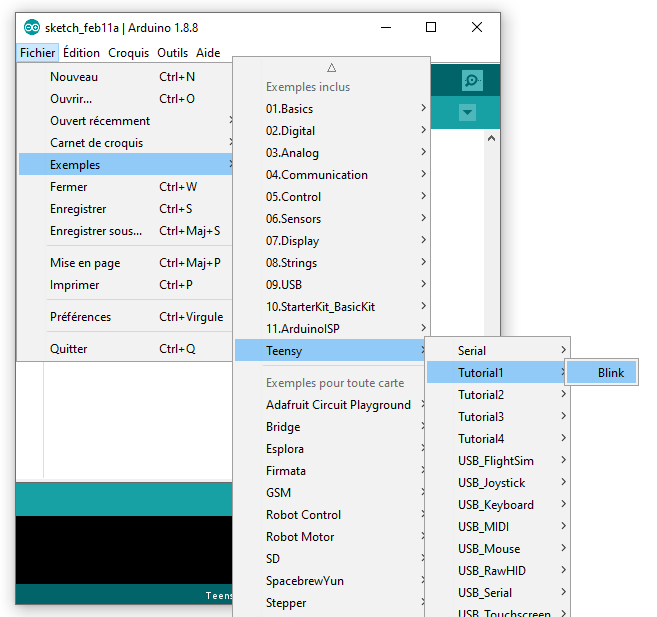
Task: Open 10.StarterKit_BasicKit submenu
Action: 331,307
